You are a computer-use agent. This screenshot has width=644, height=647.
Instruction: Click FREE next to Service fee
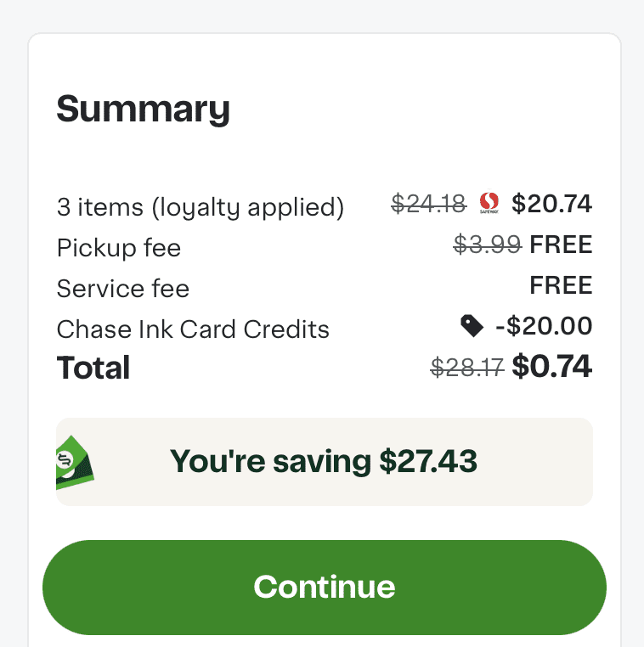[x=561, y=285]
